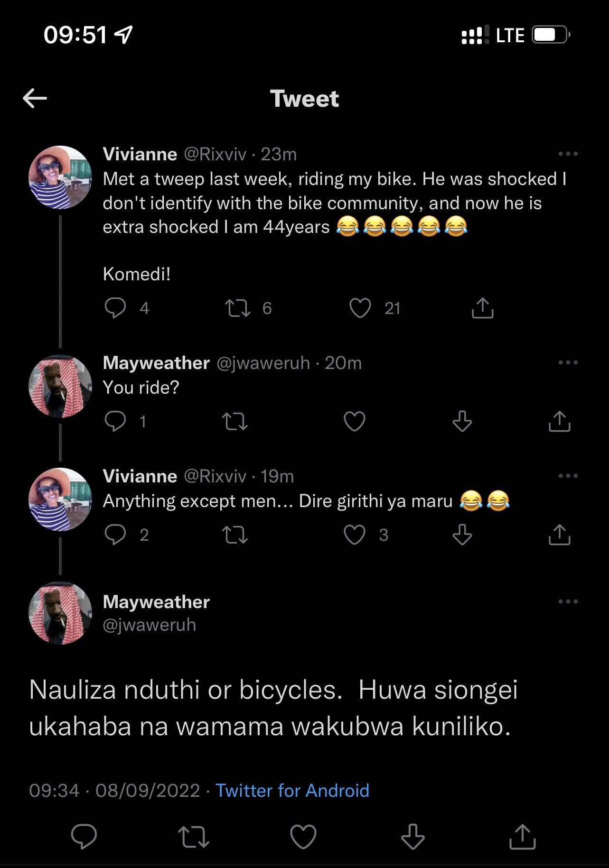The height and width of the screenshot is (868, 609).
Task: Open the Twitter for Android link
Action: tap(292, 791)
